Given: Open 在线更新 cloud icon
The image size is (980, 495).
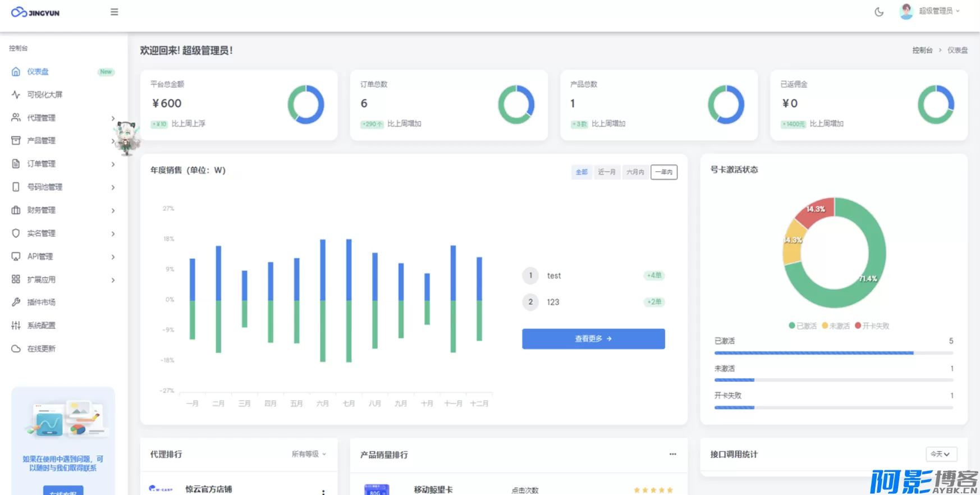Looking at the screenshot, I should tap(16, 349).
